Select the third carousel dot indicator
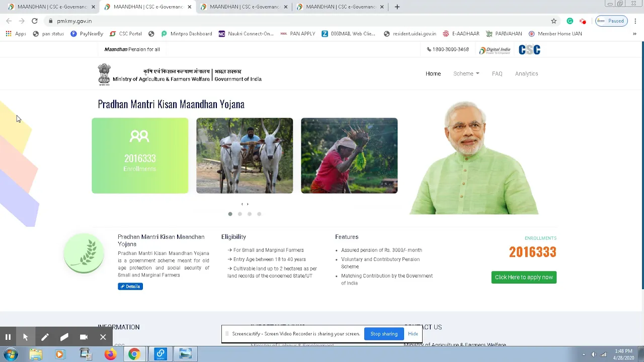The height and width of the screenshot is (362, 644). (250, 214)
